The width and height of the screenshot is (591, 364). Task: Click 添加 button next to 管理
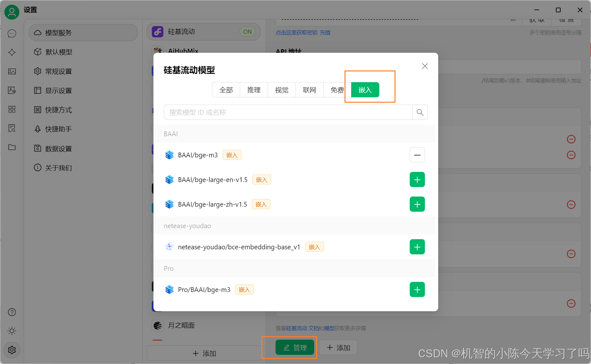338,348
